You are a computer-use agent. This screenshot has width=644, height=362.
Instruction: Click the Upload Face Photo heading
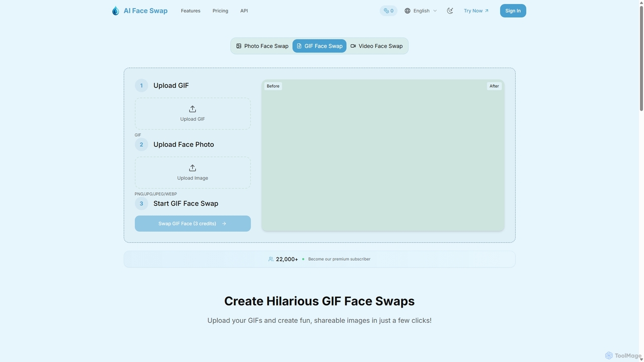[x=184, y=144]
